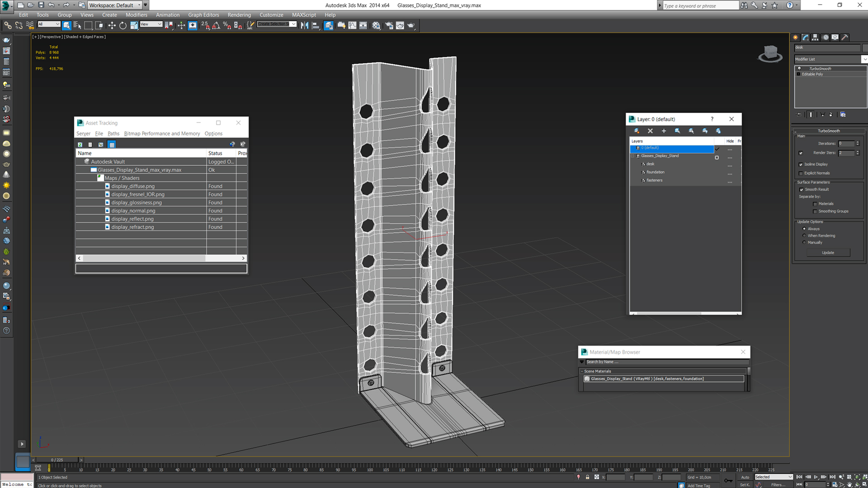
Task: Select the Select and Move tool
Action: [112, 26]
